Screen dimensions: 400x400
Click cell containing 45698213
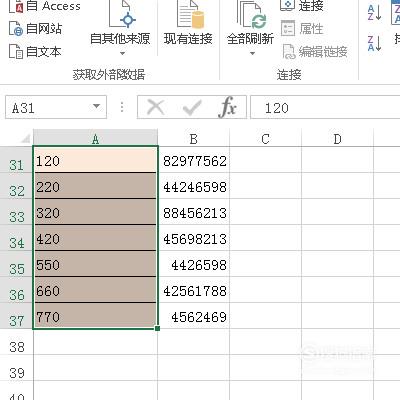[194, 238]
